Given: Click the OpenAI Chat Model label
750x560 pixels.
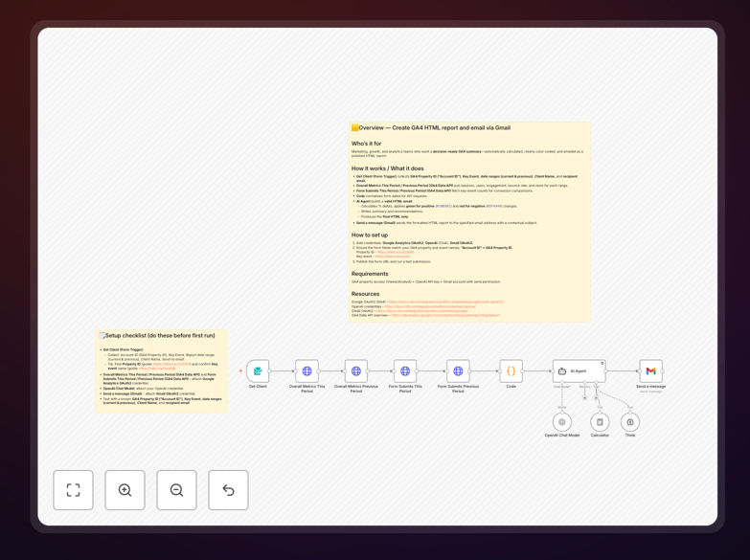Looking at the screenshot, I should pos(562,436).
